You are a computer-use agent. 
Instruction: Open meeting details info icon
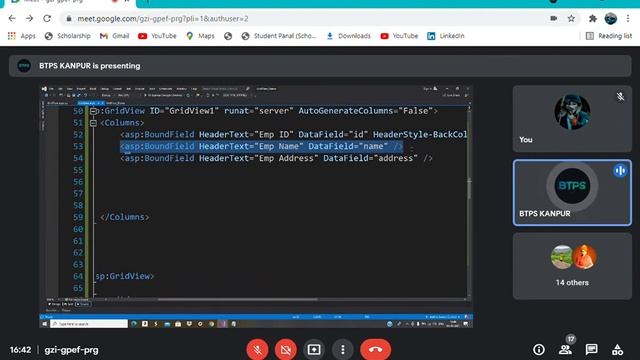coord(539,349)
